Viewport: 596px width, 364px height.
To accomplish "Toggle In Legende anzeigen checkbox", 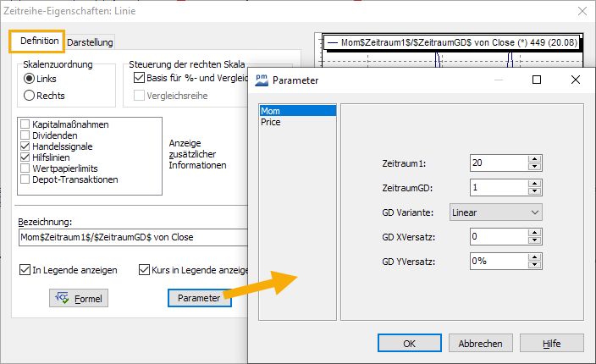I will point(25,270).
